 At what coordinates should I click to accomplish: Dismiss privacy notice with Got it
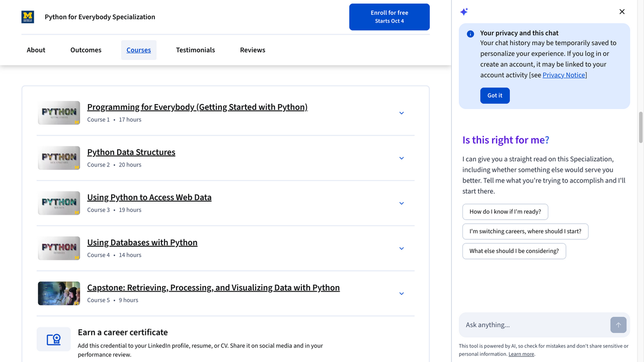click(x=495, y=96)
